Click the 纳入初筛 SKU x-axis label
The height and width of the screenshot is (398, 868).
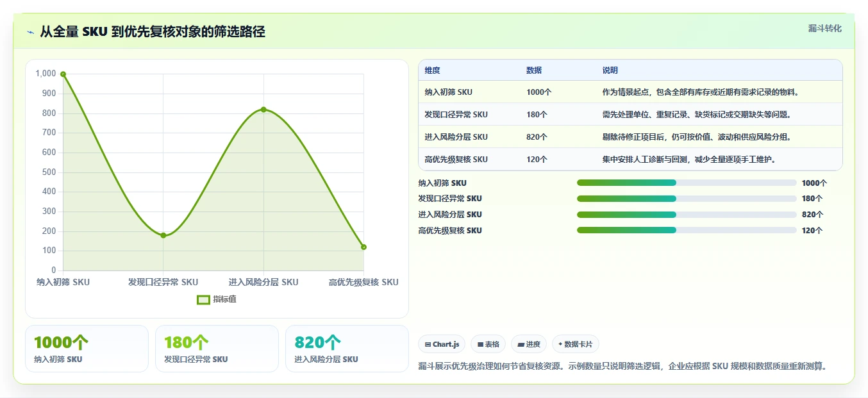[63, 282]
